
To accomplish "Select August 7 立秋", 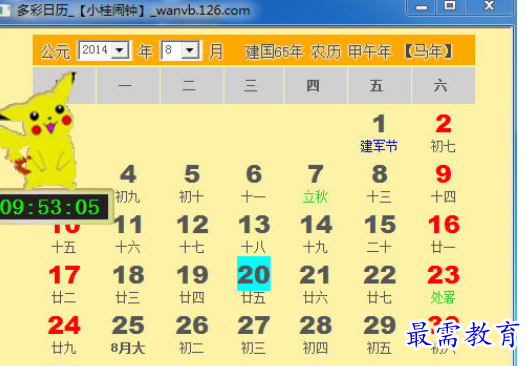I will [x=316, y=184].
